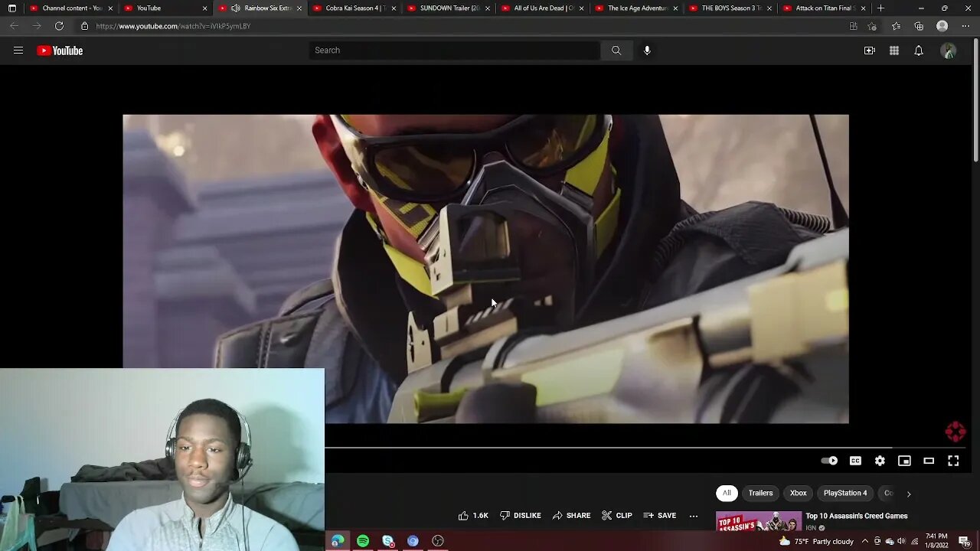Open Spotify from the taskbar
The width and height of the screenshot is (980, 551).
363,541
